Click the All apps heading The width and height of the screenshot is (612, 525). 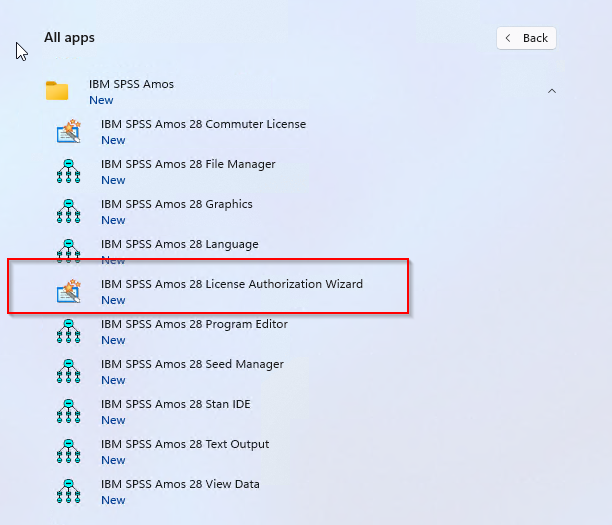click(69, 38)
